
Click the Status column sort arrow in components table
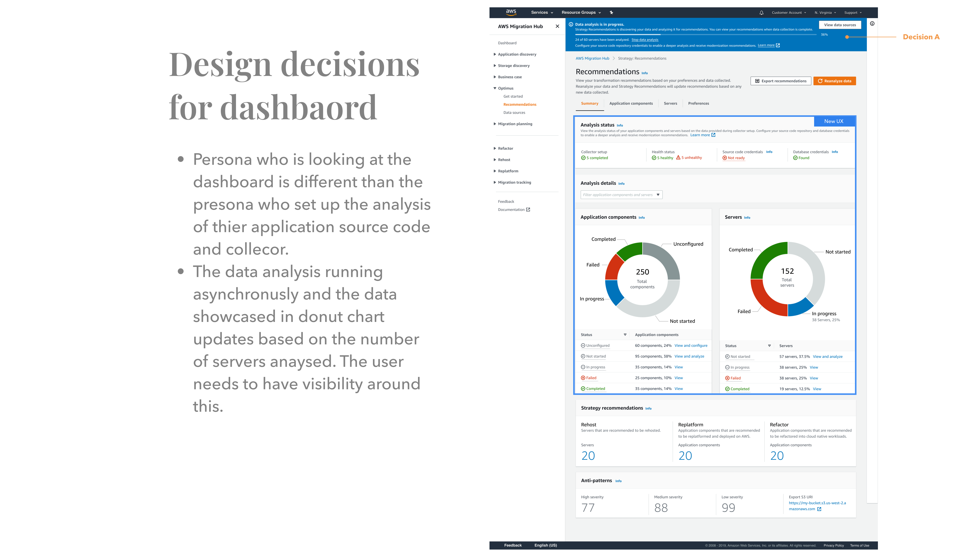pos(625,335)
